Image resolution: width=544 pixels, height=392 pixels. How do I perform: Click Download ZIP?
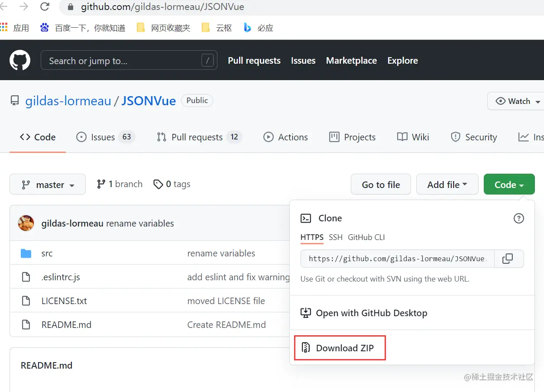(x=340, y=348)
